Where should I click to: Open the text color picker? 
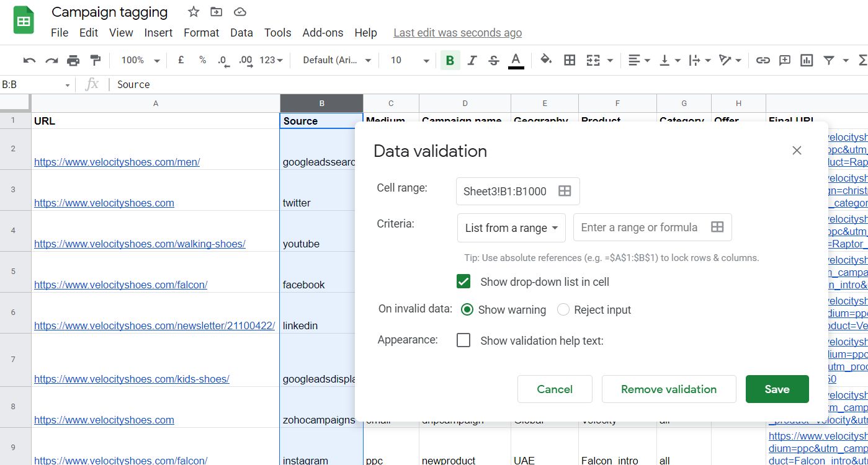(516, 60)
